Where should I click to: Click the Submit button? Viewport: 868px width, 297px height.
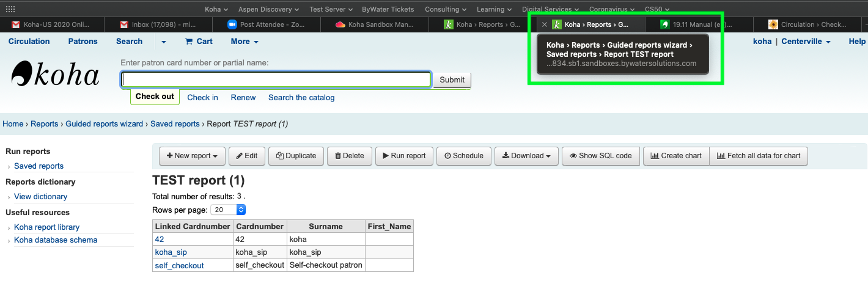(x=452, y=80)
